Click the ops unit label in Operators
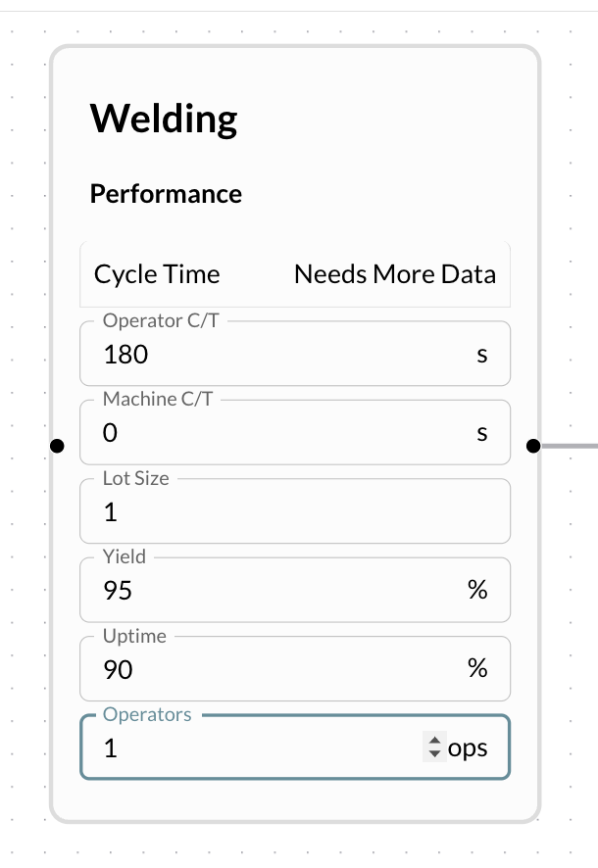598x868 pixels. pos(468,748)
